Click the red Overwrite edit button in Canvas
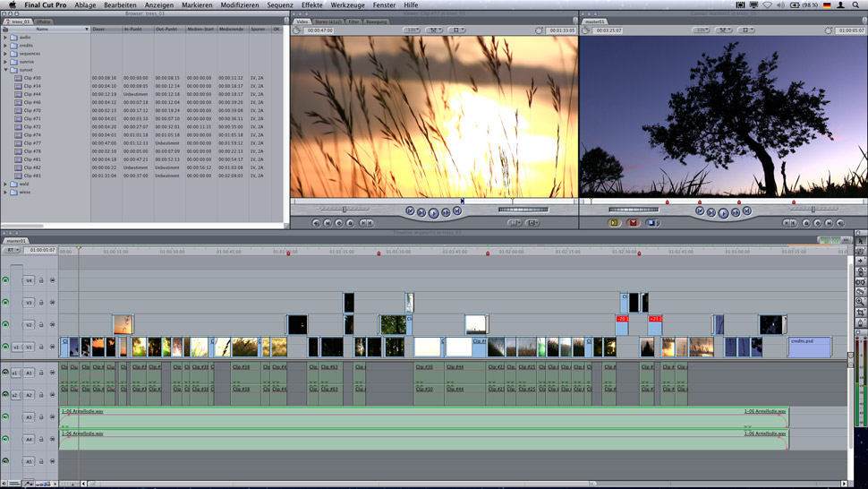 pyautogui.click(x=634, y=223)
